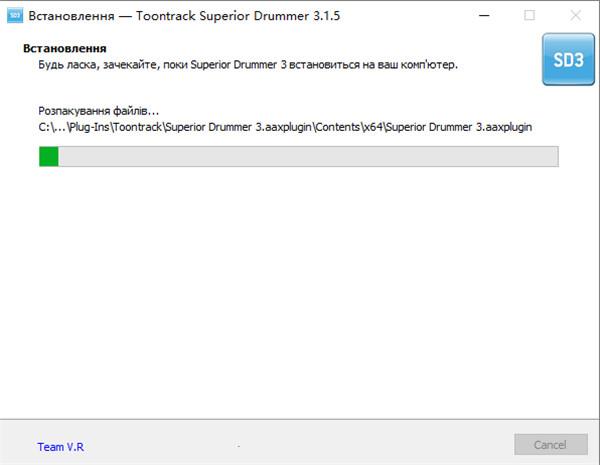Viewport: 600px width, 465px height.
Task: Click the version number 3.1.5 in title
Action: (x=326, y=16)
